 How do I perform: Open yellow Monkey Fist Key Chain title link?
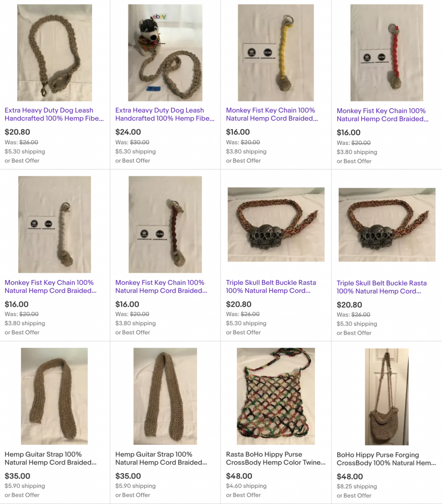(272, 114)
